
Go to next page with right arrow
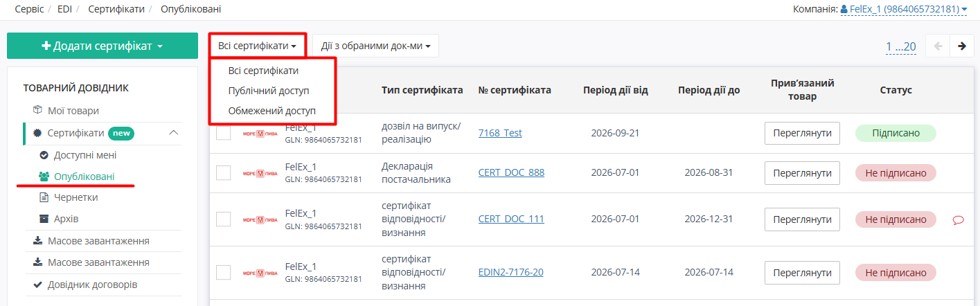961,46
